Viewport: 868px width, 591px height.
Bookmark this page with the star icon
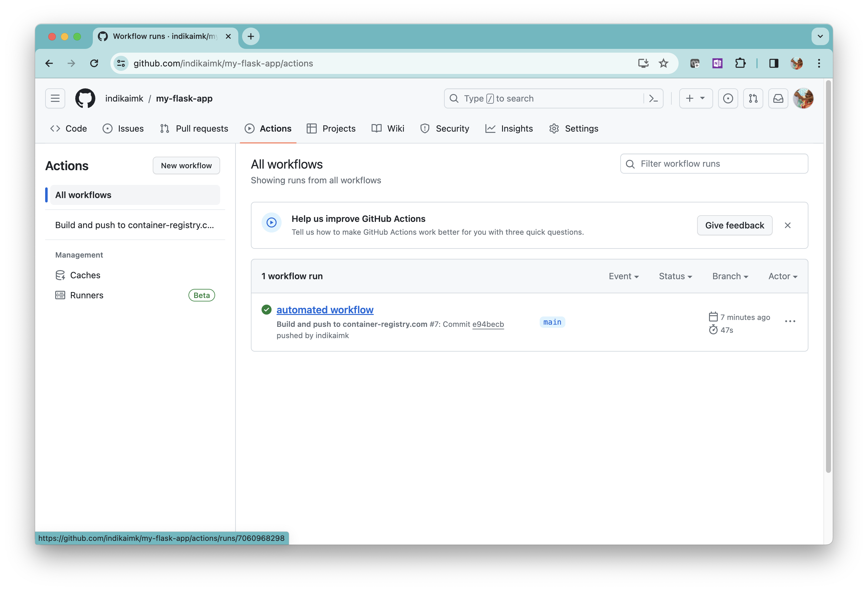[663, 64]
